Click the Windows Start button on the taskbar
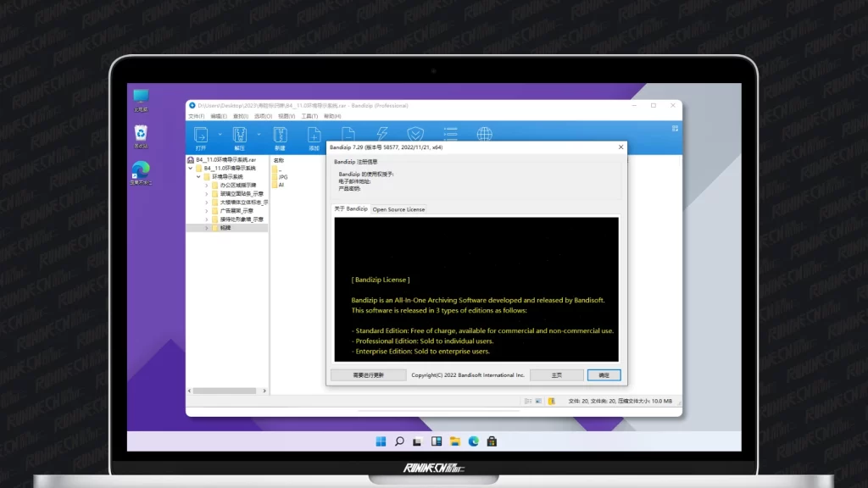This screenshot has width=868, height=488. click(x=381, y=441)
